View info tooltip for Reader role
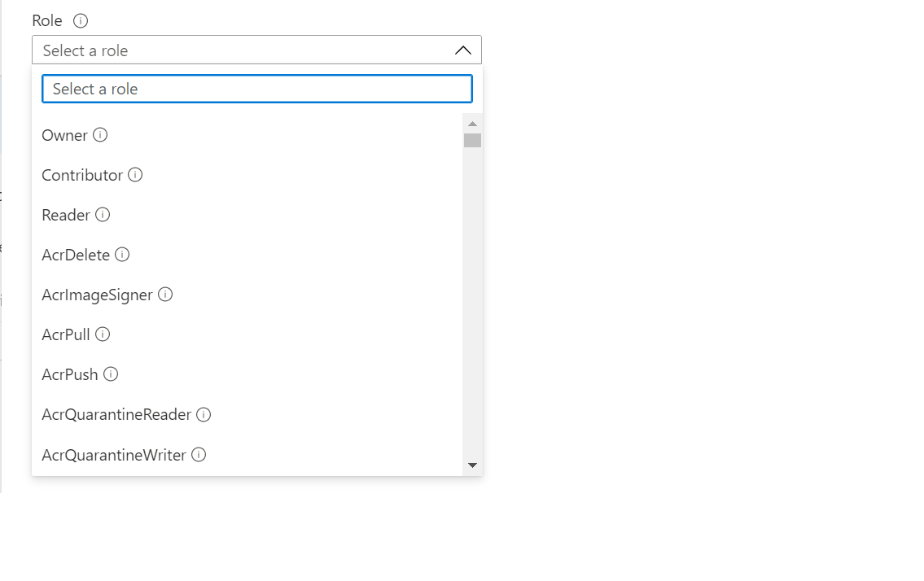The width and height of the screenshot is (924, 581). pyautogui.click(x=103, y=214)
